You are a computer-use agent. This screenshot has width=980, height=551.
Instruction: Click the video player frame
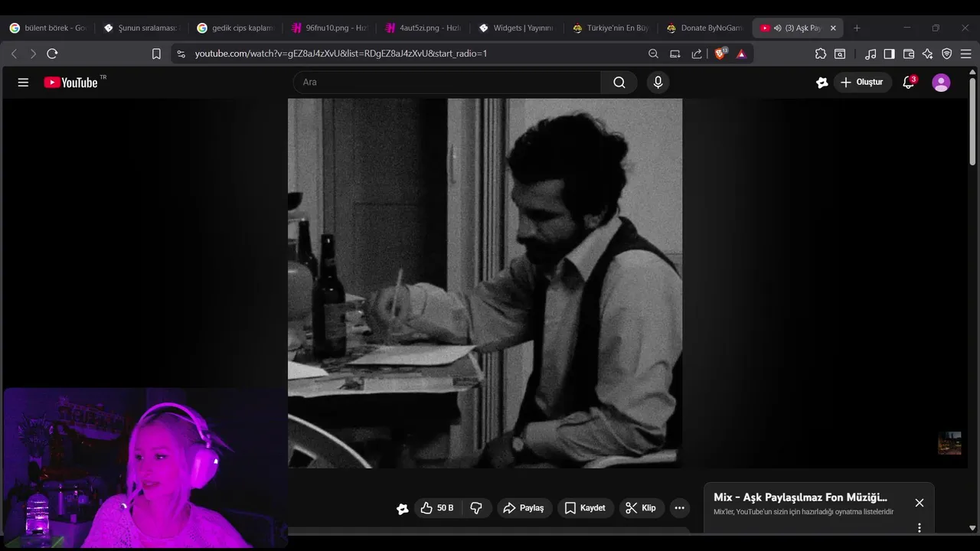(x=485, y=283)
